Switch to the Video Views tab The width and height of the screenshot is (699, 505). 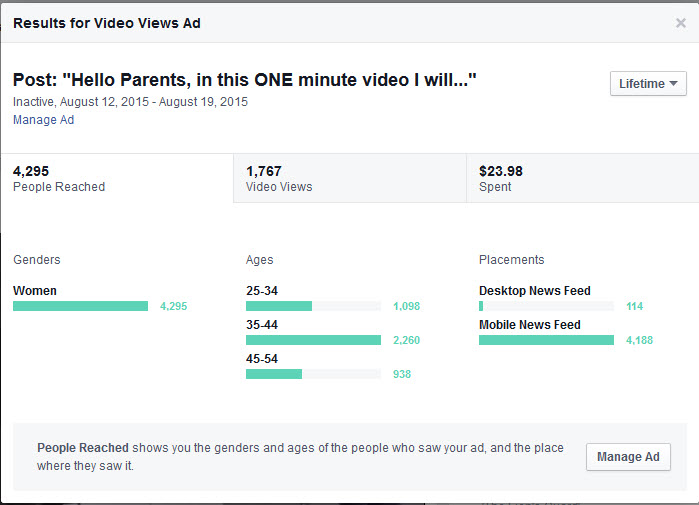pos(349,178)
